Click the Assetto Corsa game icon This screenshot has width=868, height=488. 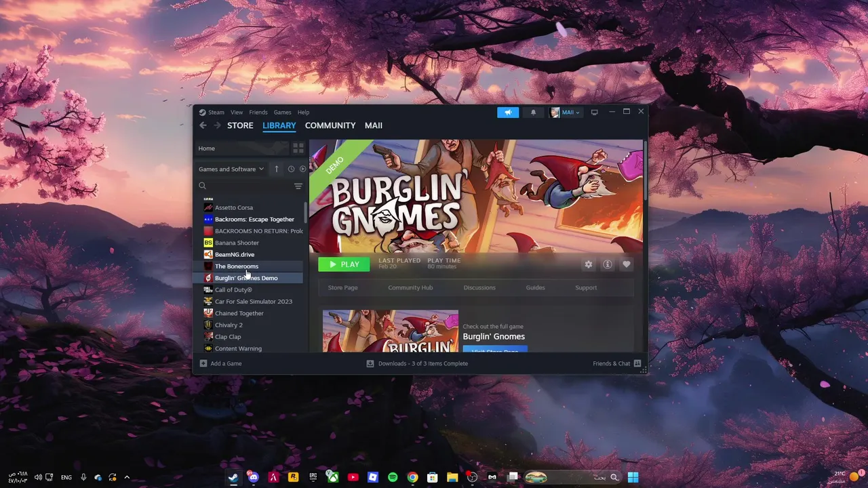[208, 207]
